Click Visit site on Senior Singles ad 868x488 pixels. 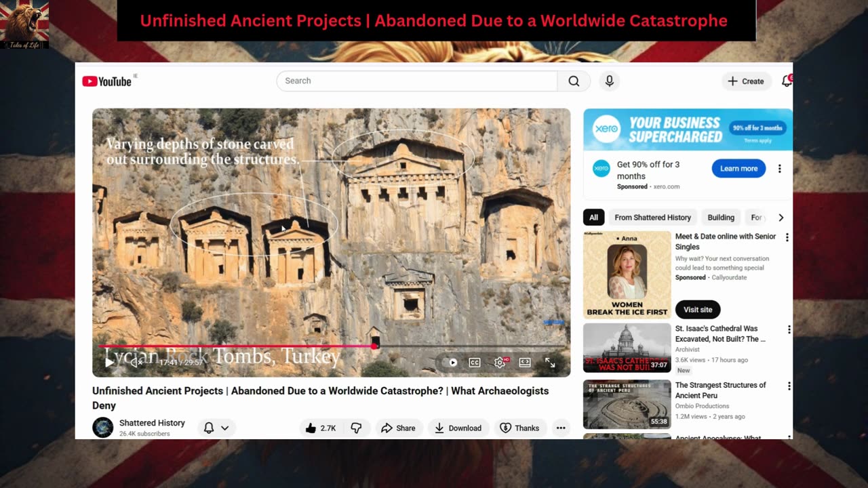698,310
